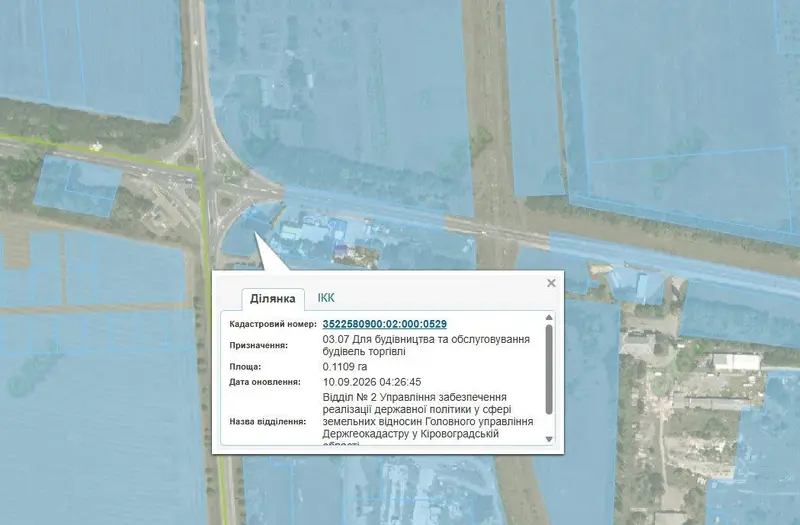Close the parcel info popup
The width and height of the screenshot is (800, 525).
[551, 283]
